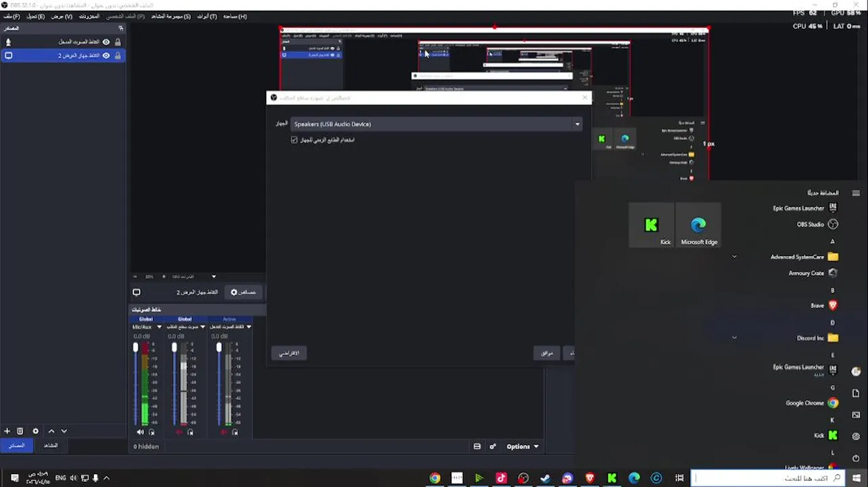Open the Edit (E) menu

(35, 16)
